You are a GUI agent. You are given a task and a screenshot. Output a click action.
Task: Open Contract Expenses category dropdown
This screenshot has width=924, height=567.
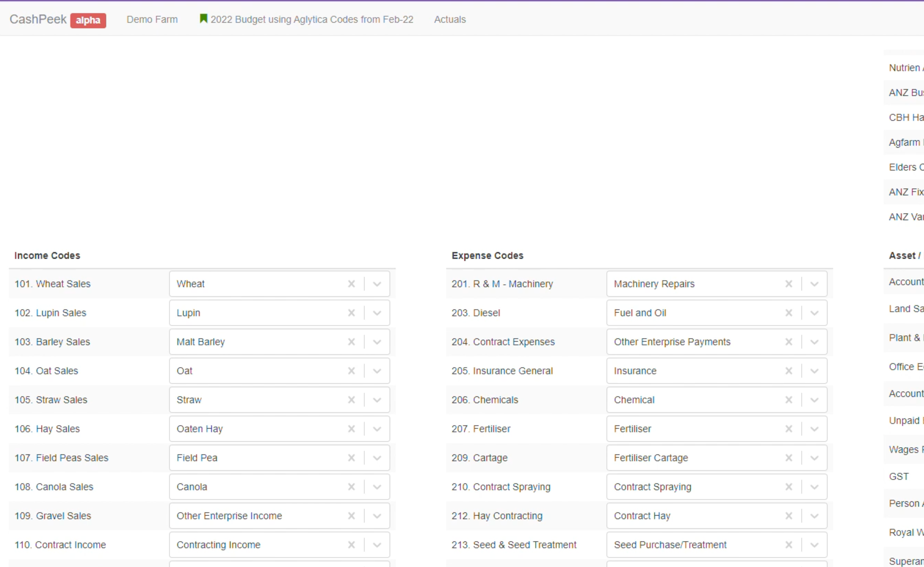coord(814,342)
